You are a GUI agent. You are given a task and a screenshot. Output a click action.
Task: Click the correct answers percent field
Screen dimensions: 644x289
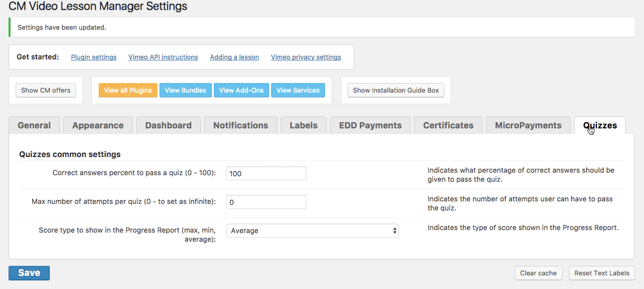[266, 173]
